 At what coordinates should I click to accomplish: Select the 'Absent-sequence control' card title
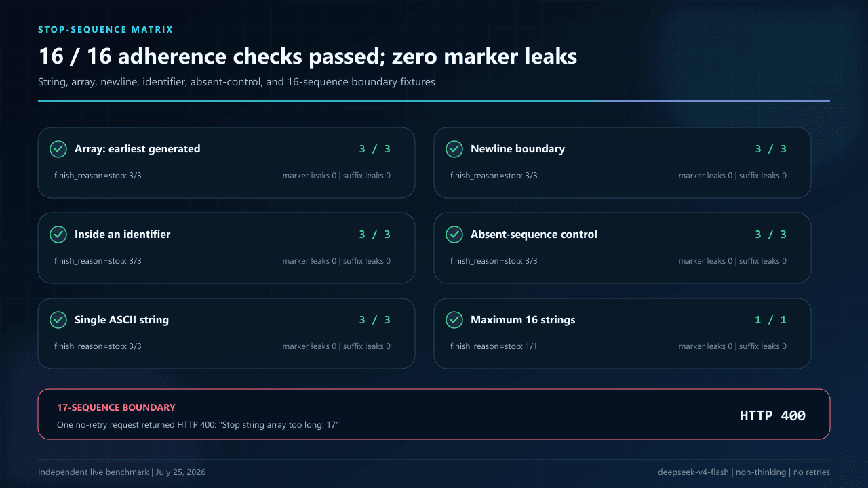(x=534, y=235)
